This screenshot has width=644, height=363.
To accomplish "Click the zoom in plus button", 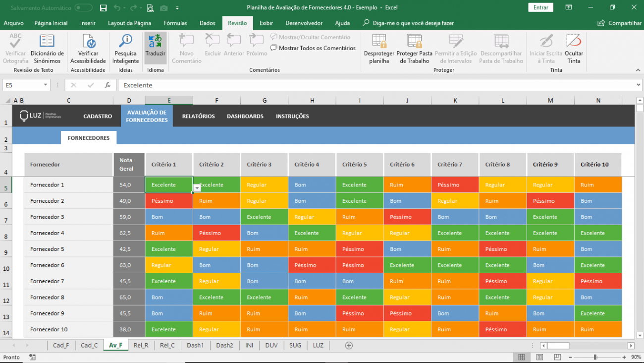I will (x=623, y=357).
